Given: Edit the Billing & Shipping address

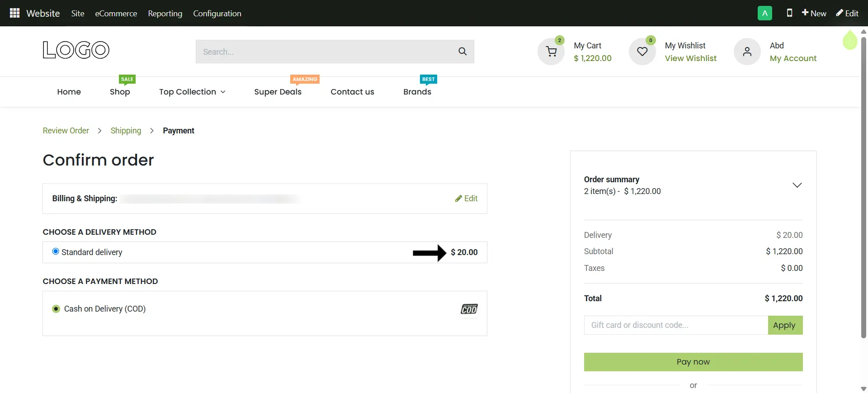Looking at the screenshot, I should (466, 199).
